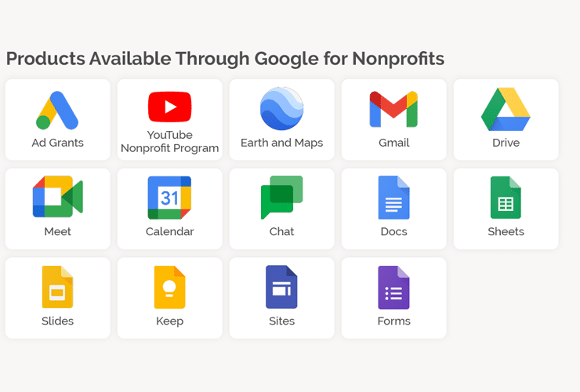Image resolution: width=580 pixels, height=392 pixels.
Task: Open the green Sheets spreadsheet icon
Action: (506, 198)
